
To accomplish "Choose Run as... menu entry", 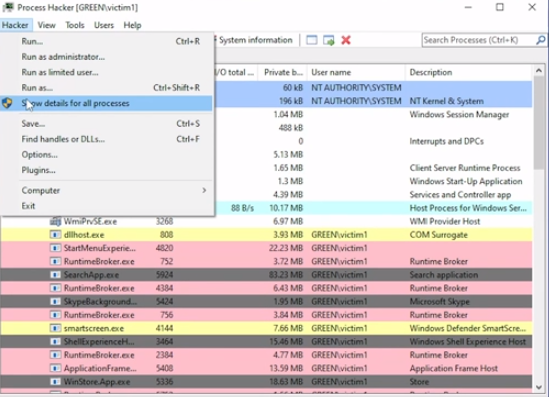I will [x=106, y=88].
